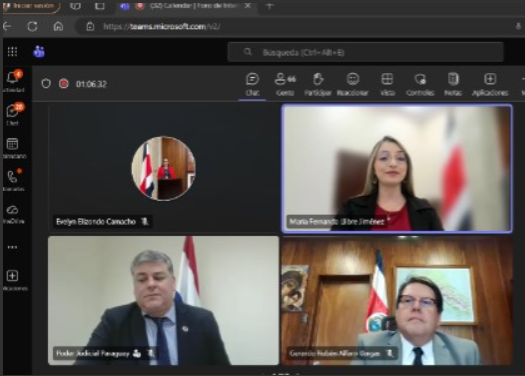Click the Poder Judicial Paraguay name label
The width and height of the screenshot is (525, 376).
point(93,354)
